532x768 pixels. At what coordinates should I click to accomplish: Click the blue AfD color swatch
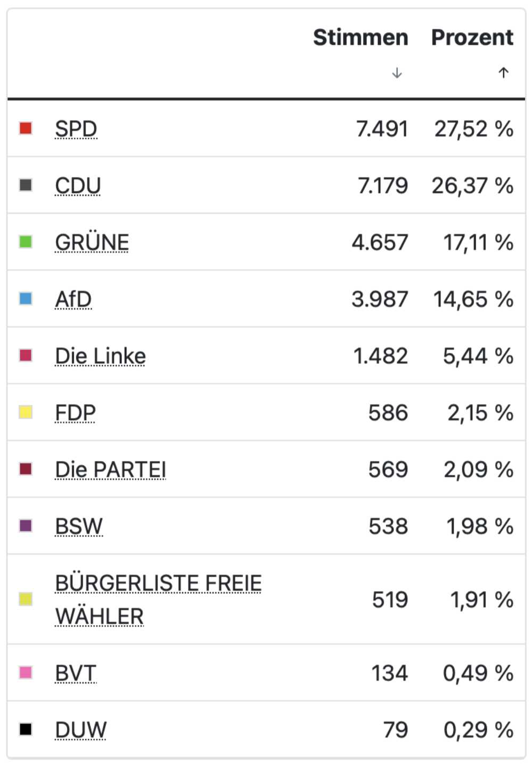click(x=26, y=298)
